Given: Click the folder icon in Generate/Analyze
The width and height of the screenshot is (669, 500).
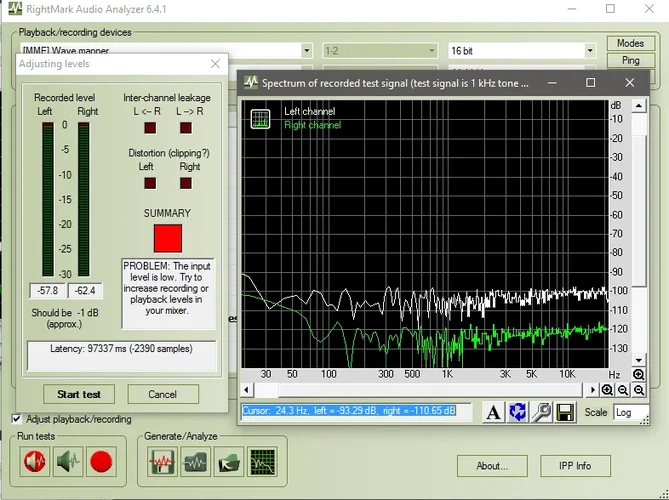Looking at the screenshot, I should pos(229,461).
